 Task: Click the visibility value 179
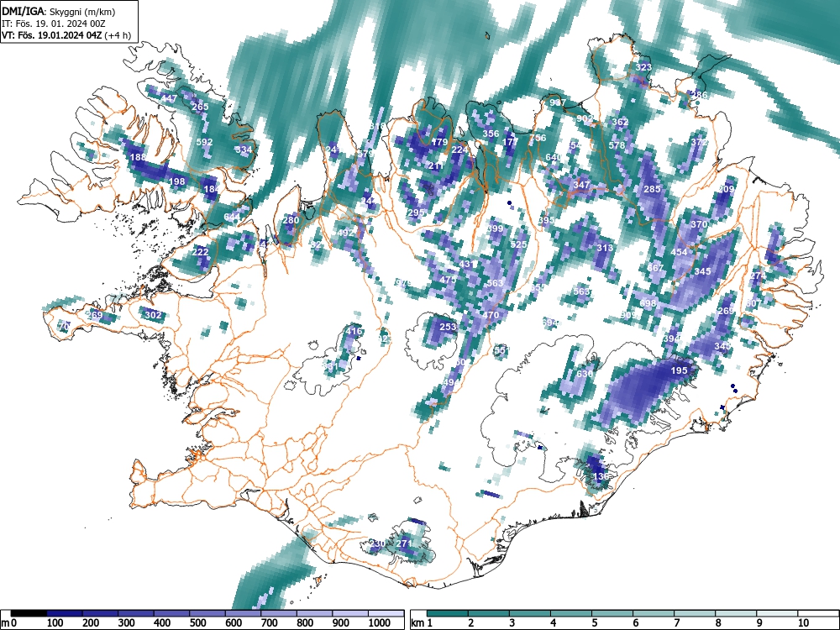(440, 142)
